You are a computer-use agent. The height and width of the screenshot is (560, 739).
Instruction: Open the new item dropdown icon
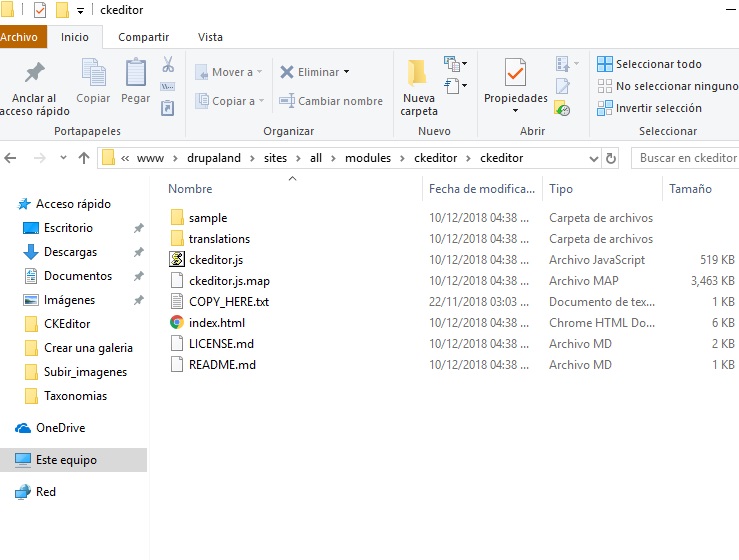(455, 63)
